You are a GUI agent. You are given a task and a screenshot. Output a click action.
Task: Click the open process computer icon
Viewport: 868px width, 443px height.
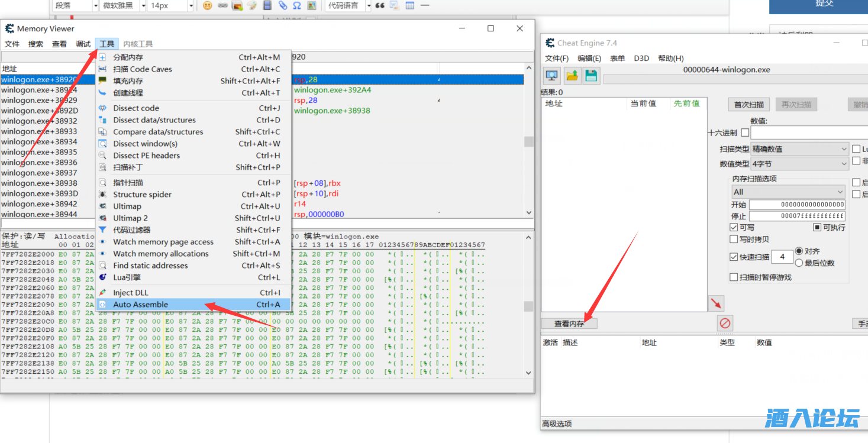point(551,76)
